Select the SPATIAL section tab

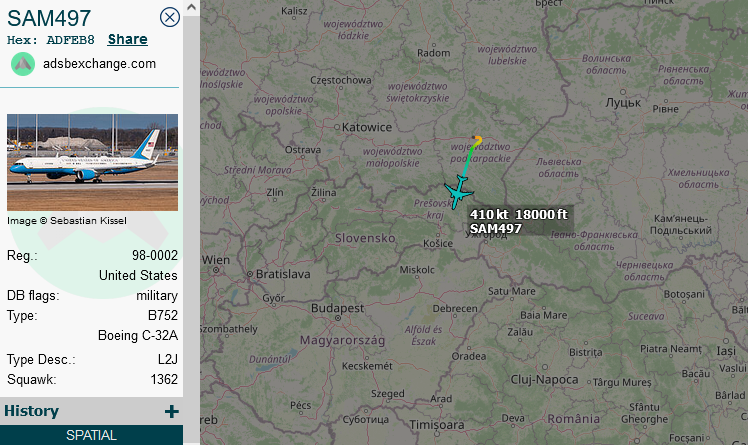point(91,435)
